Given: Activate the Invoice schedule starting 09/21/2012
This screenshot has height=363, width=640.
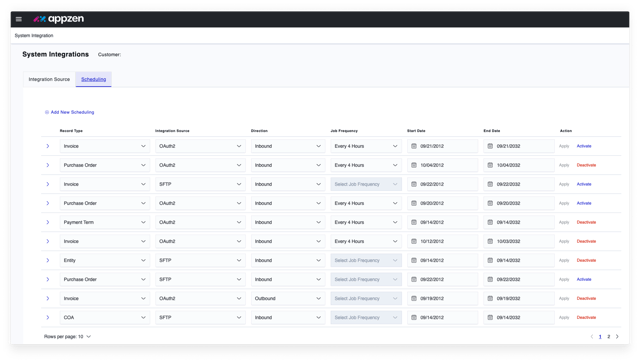Looking at the screenshot, I should 584,146.
